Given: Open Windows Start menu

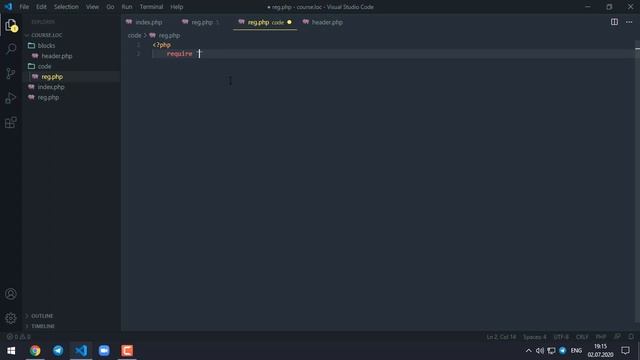Looking at the screenshot, I should point(11,351).
